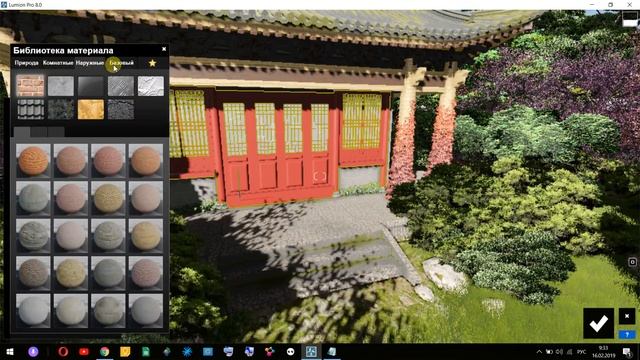Open the gray asphalt material category
Image resolution: width=640 pixels, height=360 pixels.
point(121,109)
